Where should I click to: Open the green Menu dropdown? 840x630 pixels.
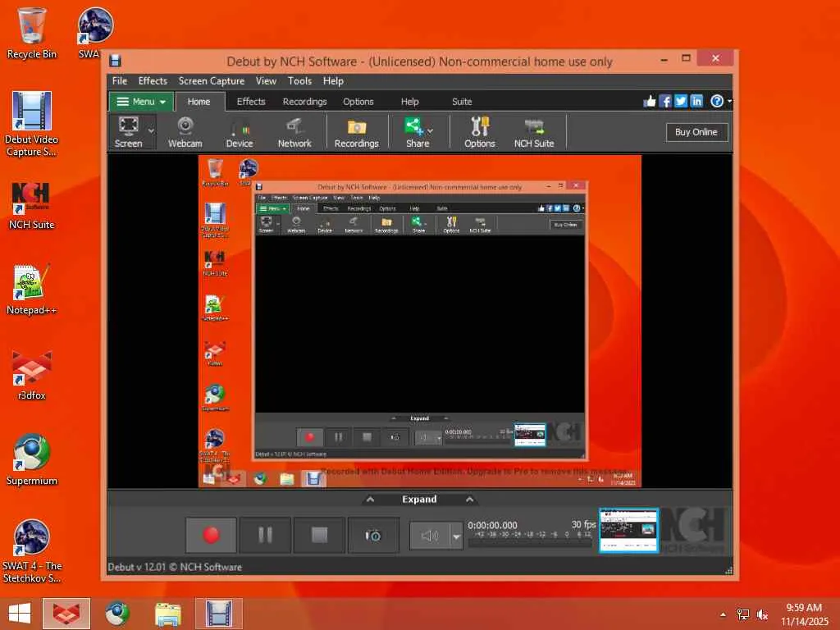tap(141, 101)
